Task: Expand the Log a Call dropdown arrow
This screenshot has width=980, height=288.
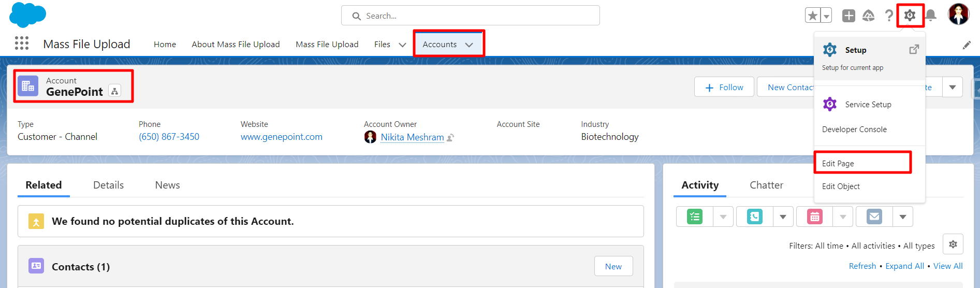Action: [783, 217]
